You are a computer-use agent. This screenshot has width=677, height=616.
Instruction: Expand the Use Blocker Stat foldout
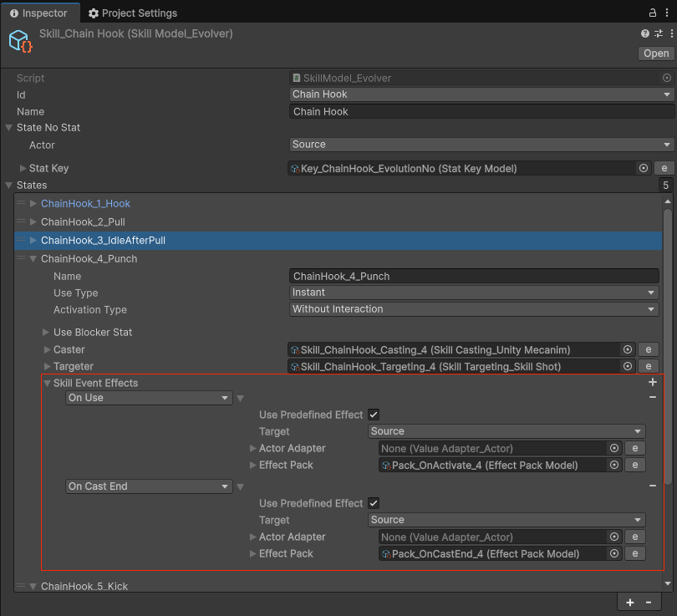(x=45, y=332)
